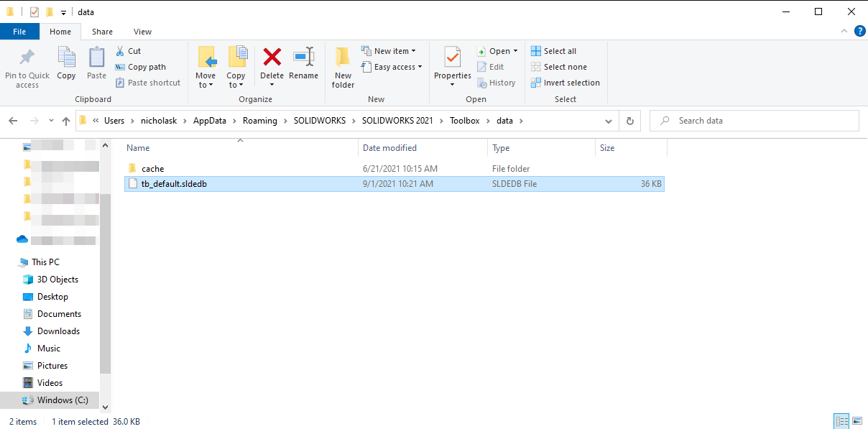The height and width of the screenshot is (429, 868).
Task: Go forward with the Forward arrow
Action: pyautogui.click(x=33, y=121)
